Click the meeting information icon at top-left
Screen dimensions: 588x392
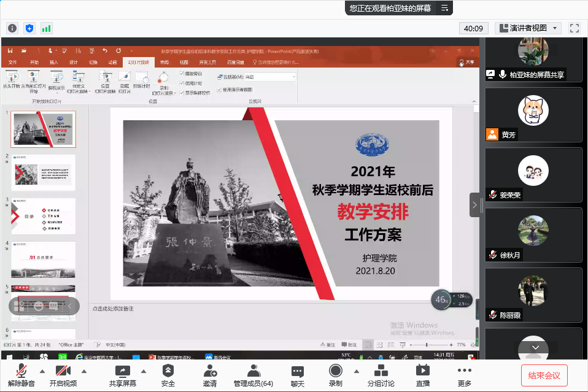(x=12, y=28)
